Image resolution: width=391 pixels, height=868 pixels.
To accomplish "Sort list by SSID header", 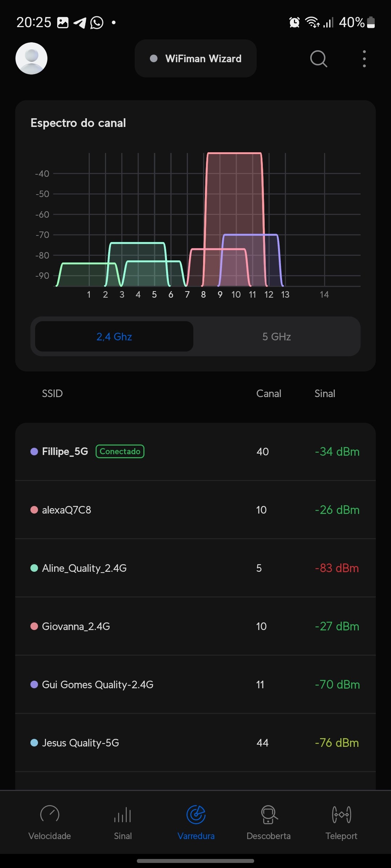I will (52, 393).
